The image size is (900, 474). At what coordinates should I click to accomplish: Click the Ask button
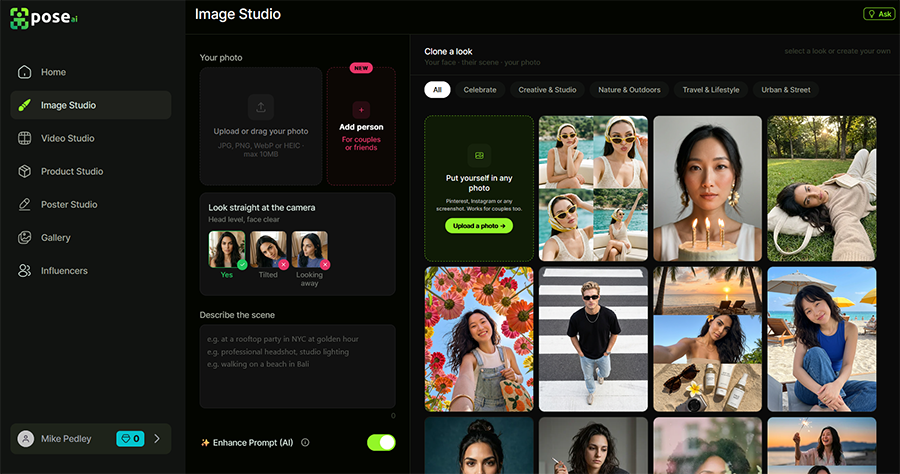[x=879, y=14]
